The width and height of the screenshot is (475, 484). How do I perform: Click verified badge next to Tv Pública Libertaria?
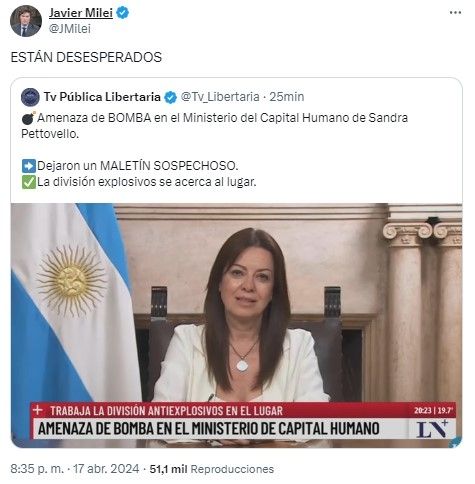point(171,97)
